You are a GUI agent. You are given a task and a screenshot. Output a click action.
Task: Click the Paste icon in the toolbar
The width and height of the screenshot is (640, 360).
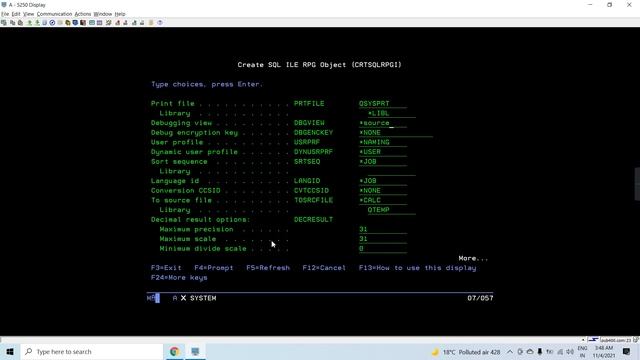click(x=20, y=23)
